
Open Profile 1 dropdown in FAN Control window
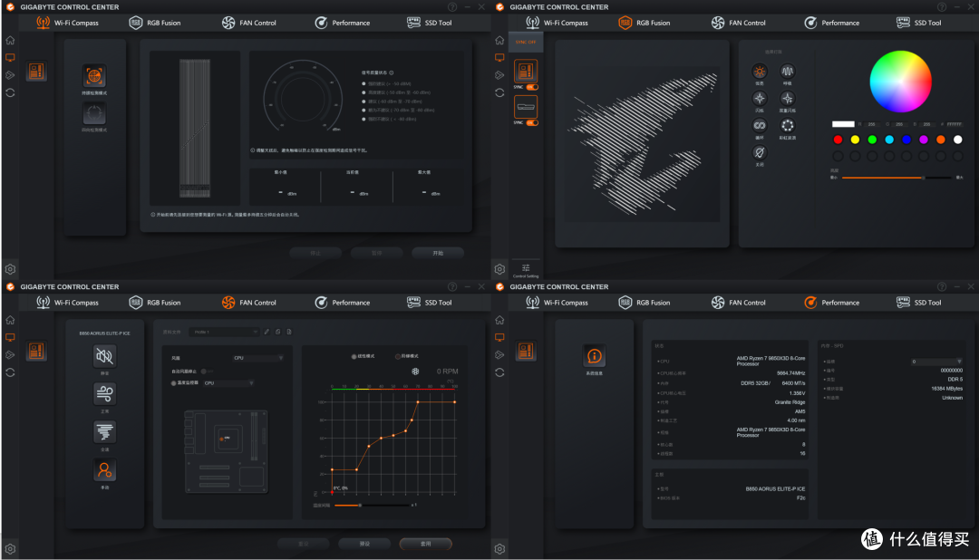point(224,333)
